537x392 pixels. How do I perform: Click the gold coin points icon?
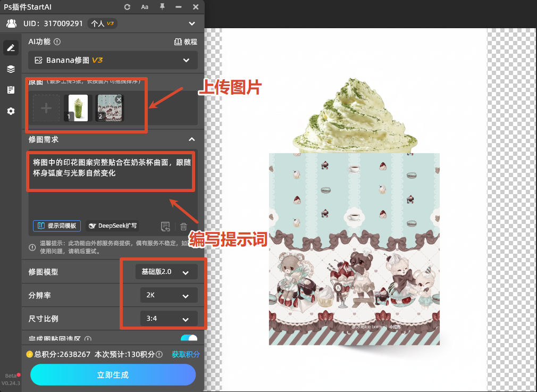[29, 354]
